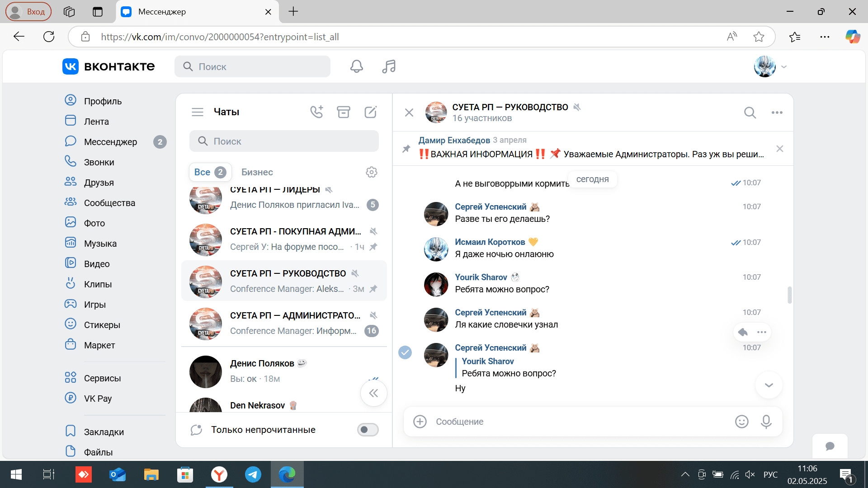Deselect the checked Сергей Успенский message
The width and height of the screenshot is (868, 488).
[x=405, y=352]
